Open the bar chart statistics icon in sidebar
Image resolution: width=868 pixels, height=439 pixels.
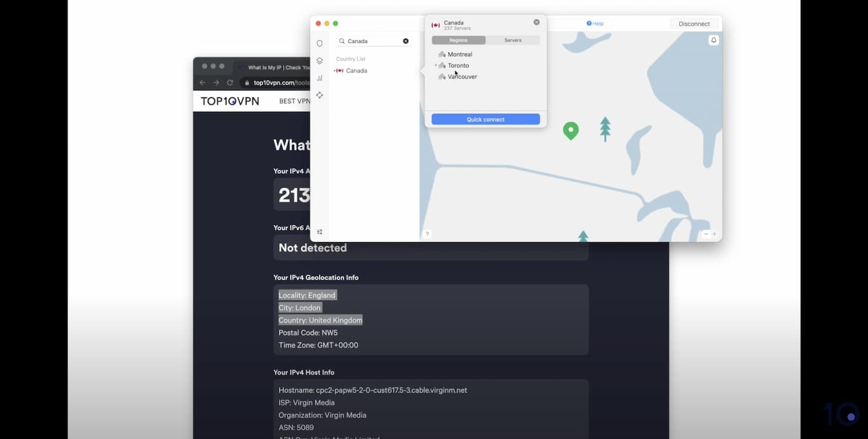coord(319,78)
